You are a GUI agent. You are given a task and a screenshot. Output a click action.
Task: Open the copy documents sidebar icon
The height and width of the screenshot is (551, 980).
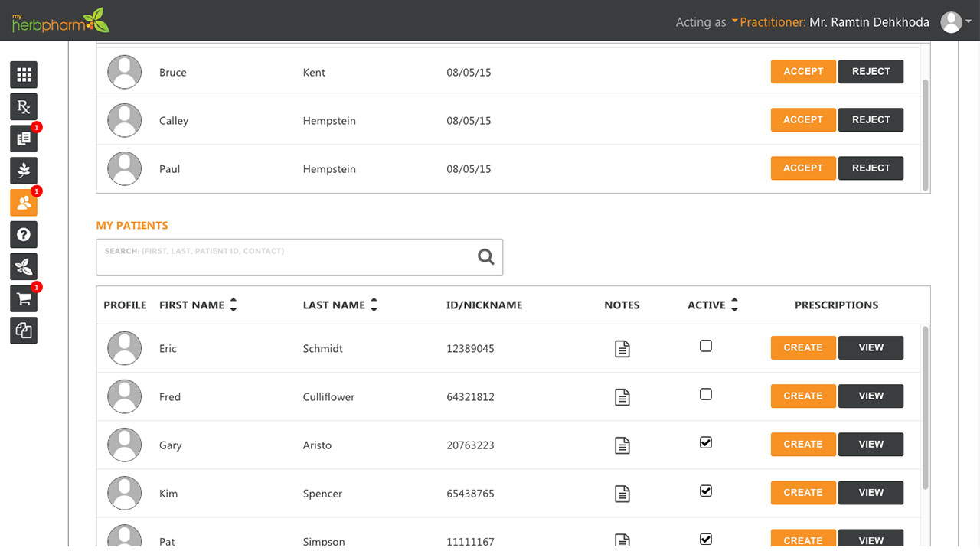pyautogui.click(x=24, y=331)
